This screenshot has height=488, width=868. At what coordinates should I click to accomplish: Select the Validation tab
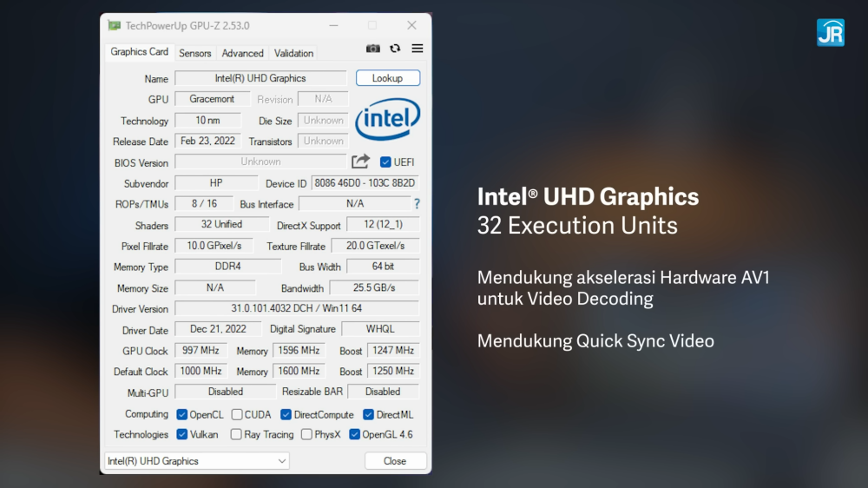[x=293, y=53]
